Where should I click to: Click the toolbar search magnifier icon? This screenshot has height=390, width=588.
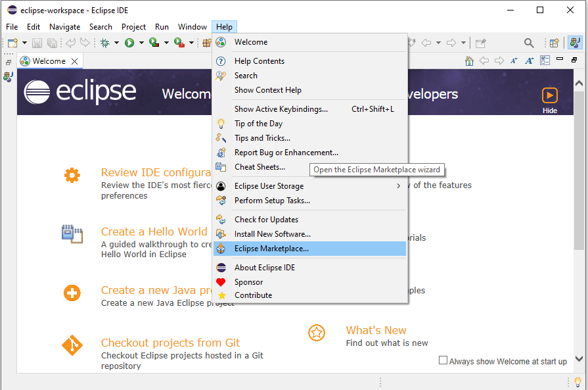tap(529, 43)
